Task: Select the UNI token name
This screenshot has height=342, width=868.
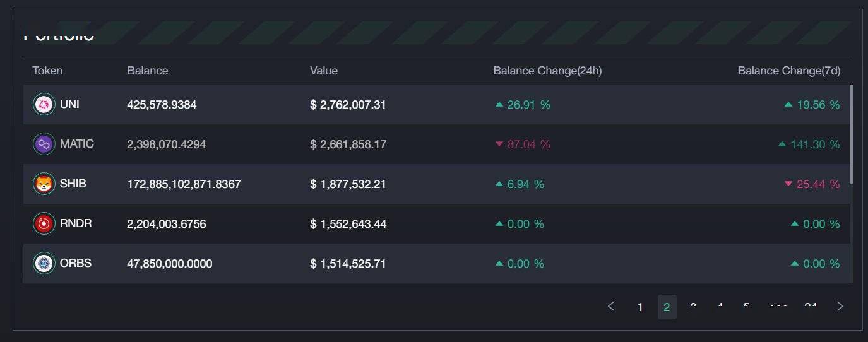Action: (x=69, y=105)
